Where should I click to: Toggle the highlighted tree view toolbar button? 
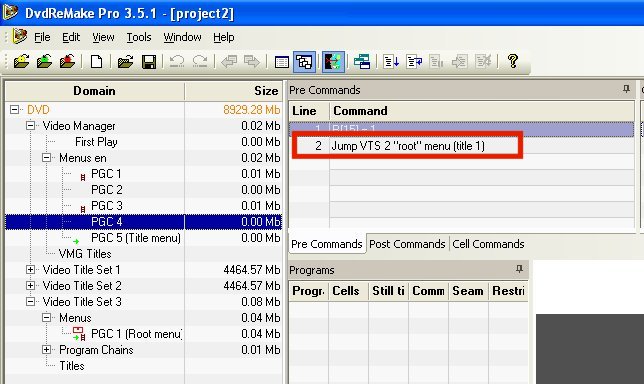pyautogui.click(x=304, y=62)
